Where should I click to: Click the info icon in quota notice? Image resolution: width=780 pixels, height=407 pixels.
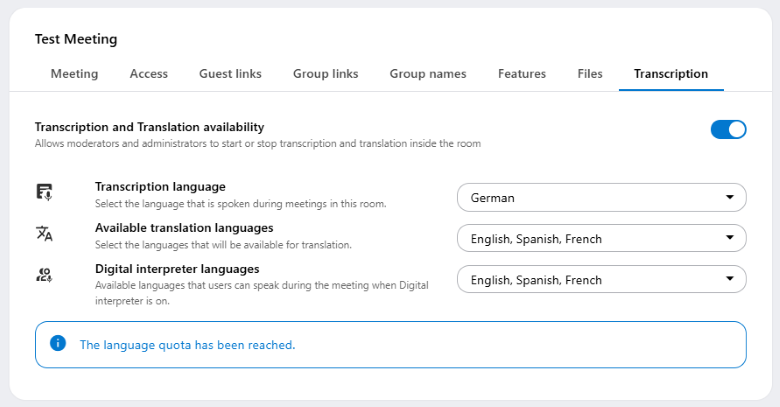(x=58, y=343)
